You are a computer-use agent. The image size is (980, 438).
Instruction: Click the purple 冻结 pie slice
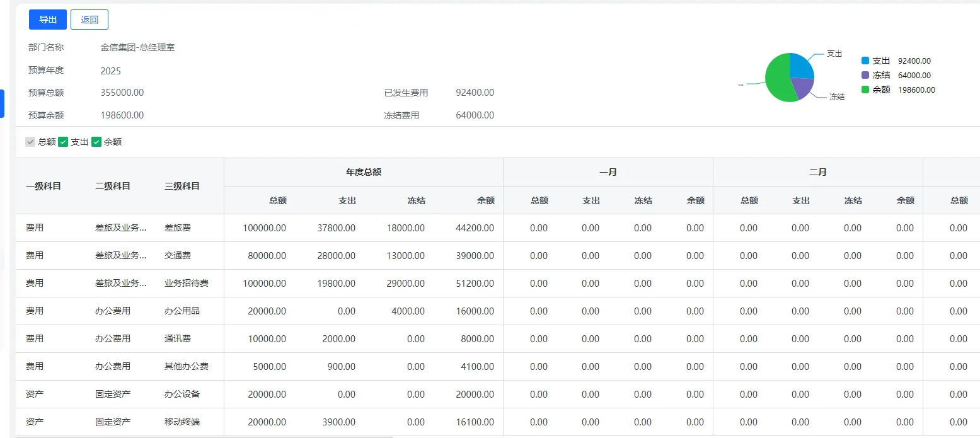[x=802, y=87]
